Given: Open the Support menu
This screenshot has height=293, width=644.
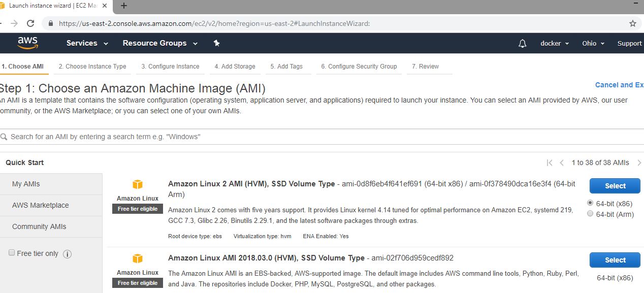Looking at the screenshot, I should (630, 44).
